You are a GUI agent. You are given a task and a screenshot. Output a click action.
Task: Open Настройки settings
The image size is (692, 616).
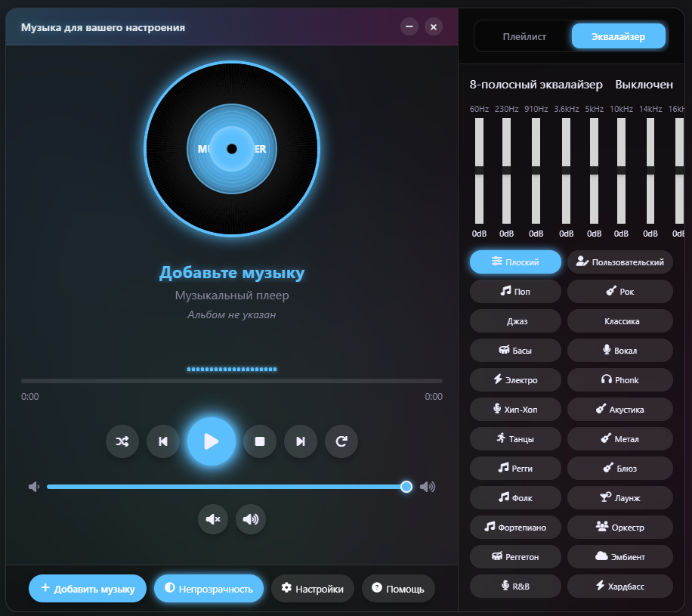pos(312,589)
